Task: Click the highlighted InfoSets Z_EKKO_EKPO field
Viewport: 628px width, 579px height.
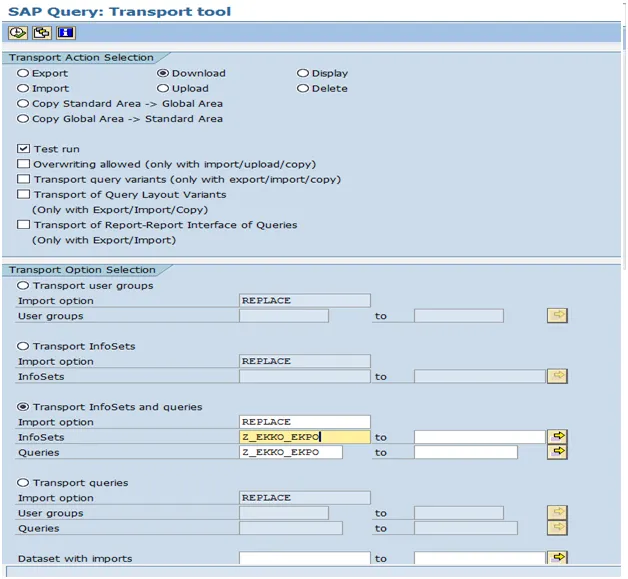Action: point(305,437)
